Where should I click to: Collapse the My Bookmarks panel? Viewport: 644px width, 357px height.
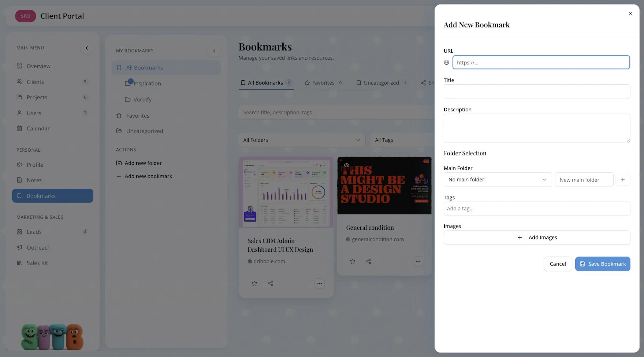tap(214, 51)
